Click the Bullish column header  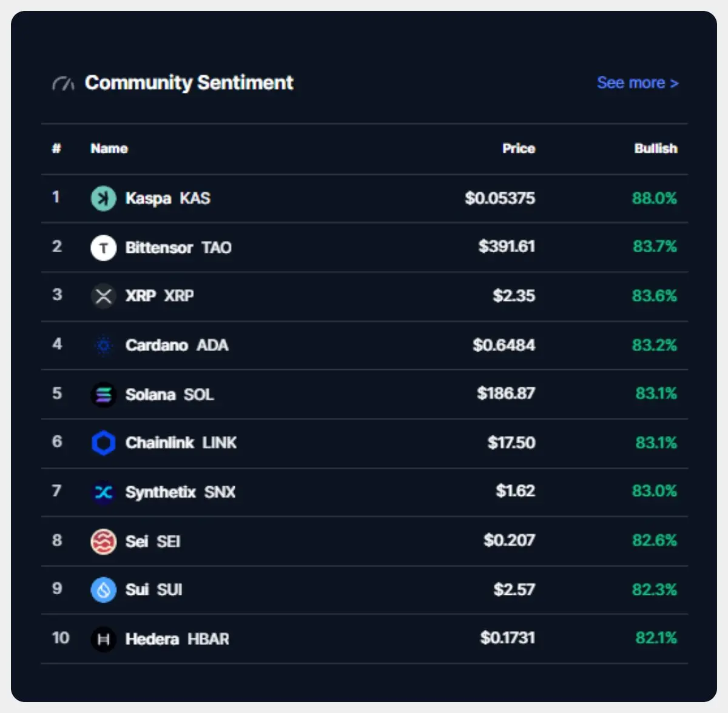point(656,149)
